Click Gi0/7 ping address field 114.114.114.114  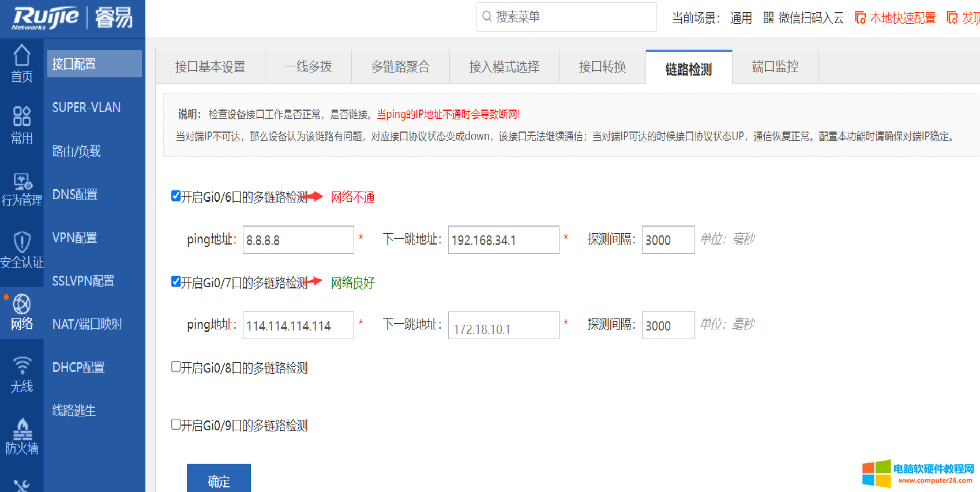(x=298, y=325)
